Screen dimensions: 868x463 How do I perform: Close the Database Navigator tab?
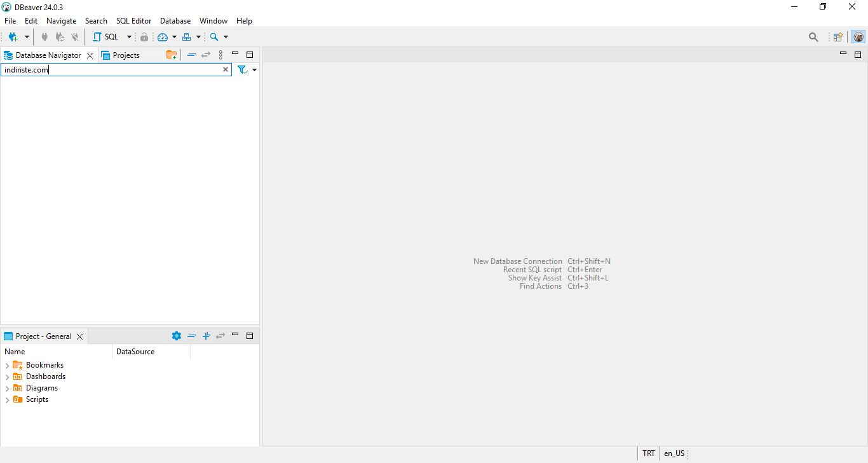coord(90,55)
